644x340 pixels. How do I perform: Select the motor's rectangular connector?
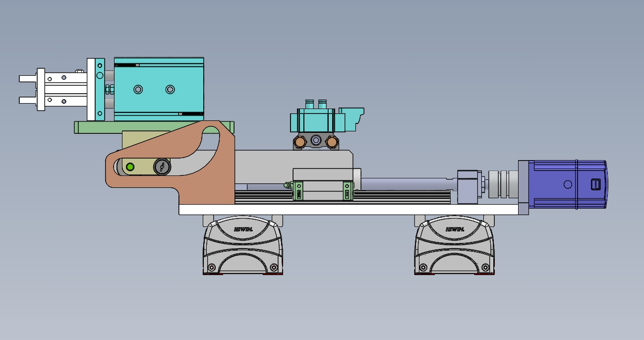(x=596, y=184)
